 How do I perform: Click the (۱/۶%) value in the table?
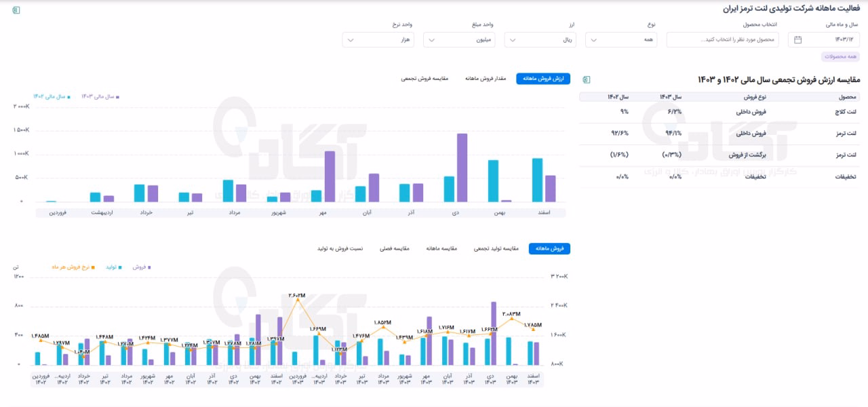tap(619, 155)
